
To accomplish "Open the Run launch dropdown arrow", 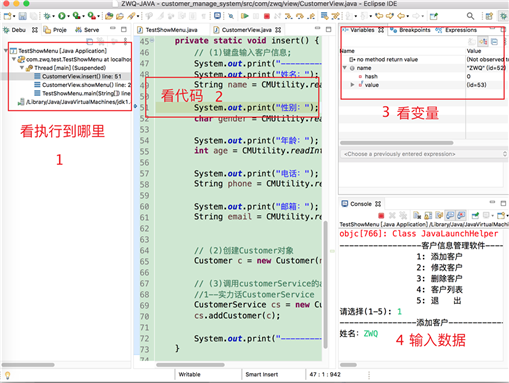I will (x=68, y=16).
